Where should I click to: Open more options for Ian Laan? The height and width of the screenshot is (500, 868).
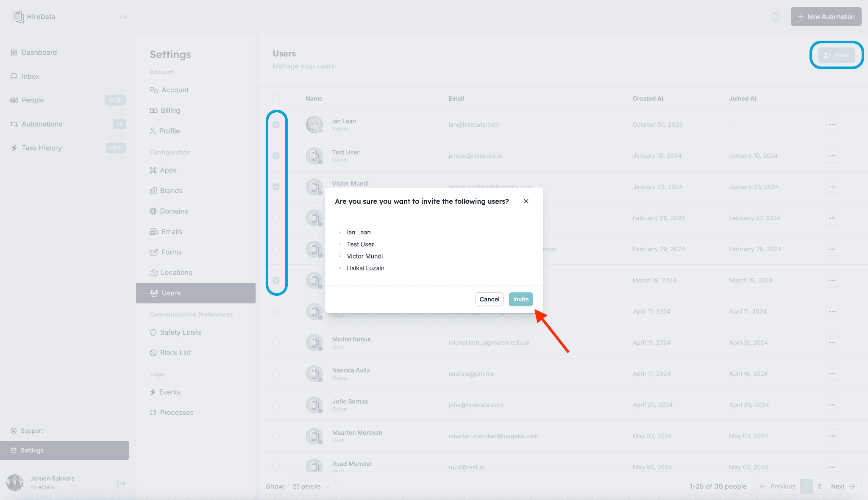tap(832, 125)
